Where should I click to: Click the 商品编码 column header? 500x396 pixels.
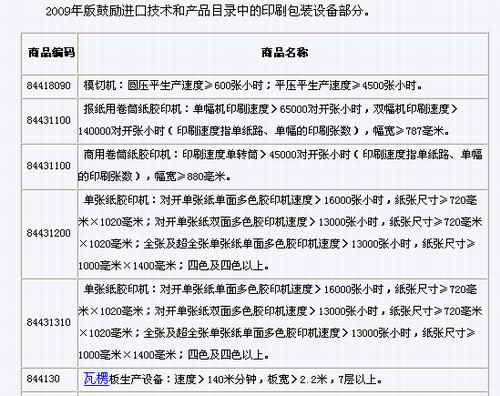[x=51, y=53]
